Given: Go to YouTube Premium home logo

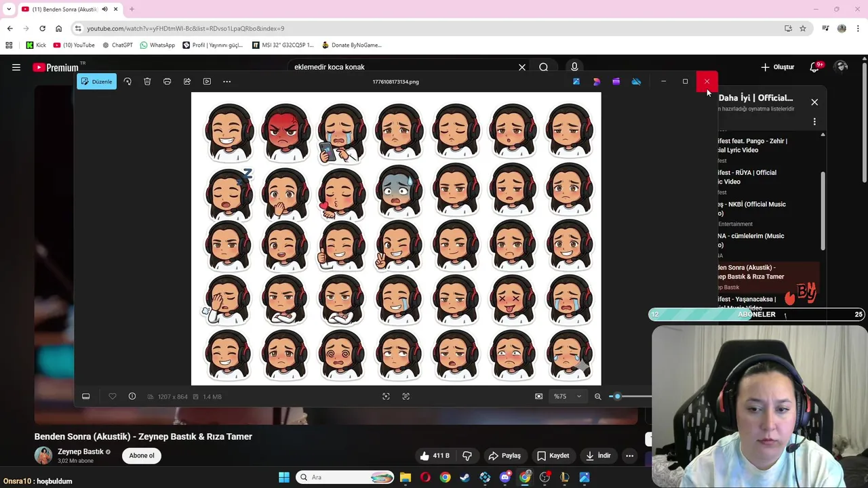Looking at the screenshot, I should pos(56,67).
